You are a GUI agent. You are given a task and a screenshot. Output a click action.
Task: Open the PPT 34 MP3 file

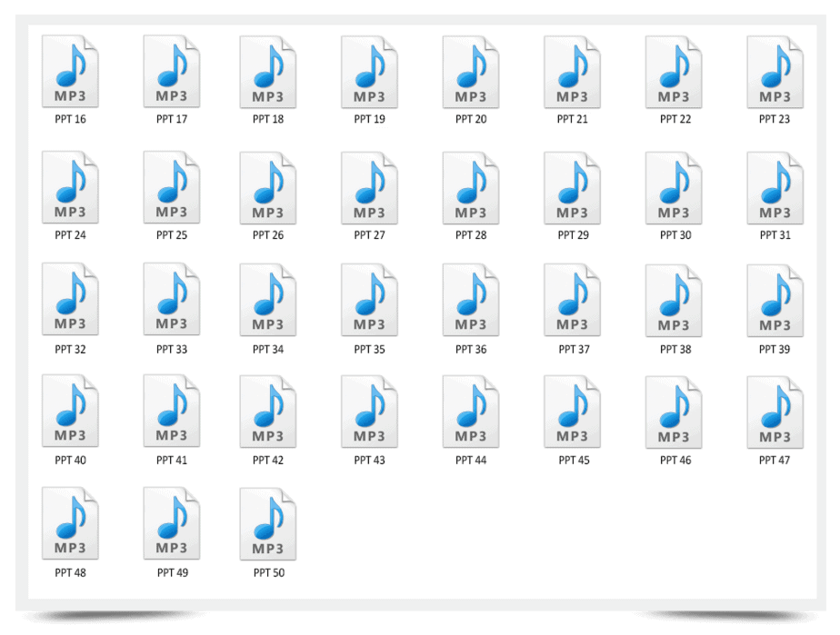(x=268, y=302)
